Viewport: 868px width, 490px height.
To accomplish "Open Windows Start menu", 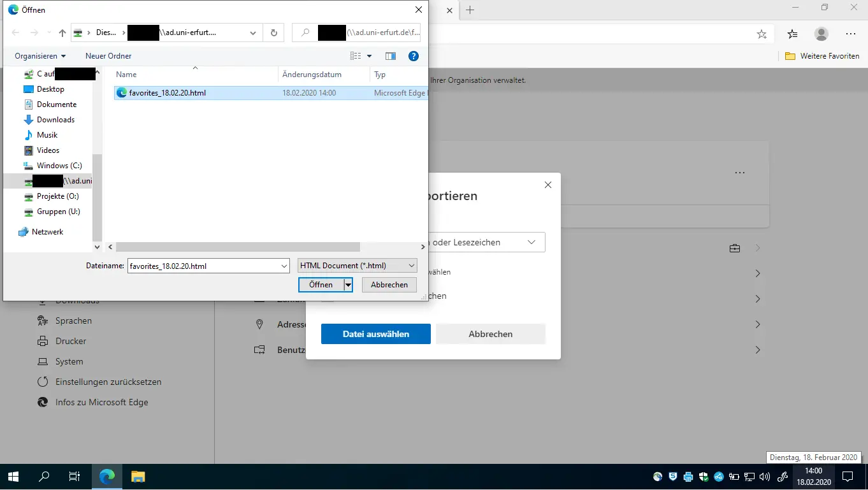I will 13,476.
